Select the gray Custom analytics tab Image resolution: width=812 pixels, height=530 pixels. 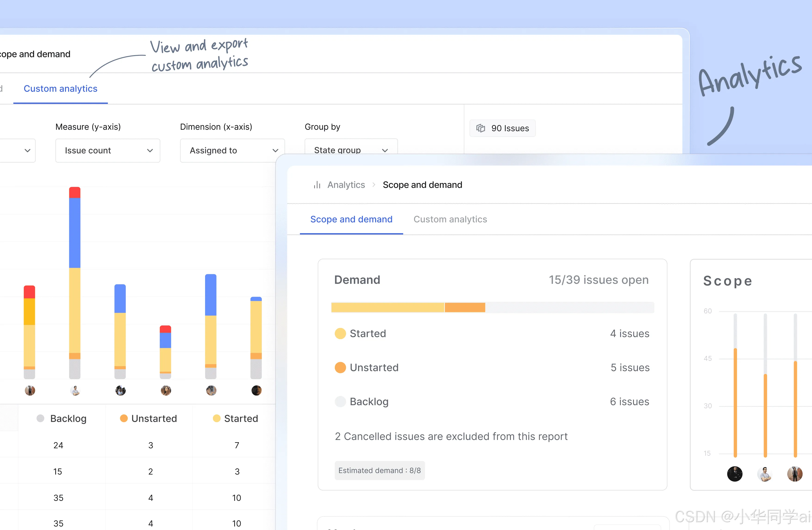(x=450, y=219)
